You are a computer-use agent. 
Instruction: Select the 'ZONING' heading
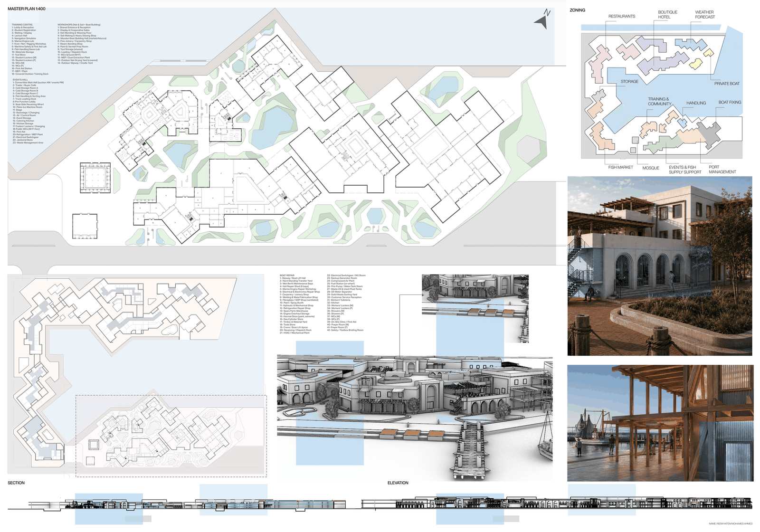coord(578,10)
